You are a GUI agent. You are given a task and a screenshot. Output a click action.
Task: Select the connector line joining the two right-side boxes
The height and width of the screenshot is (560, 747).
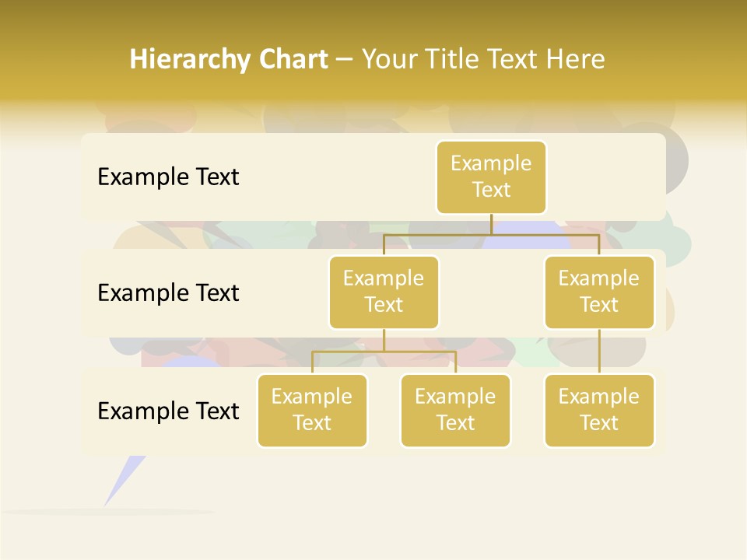click(x=599, y=352)
